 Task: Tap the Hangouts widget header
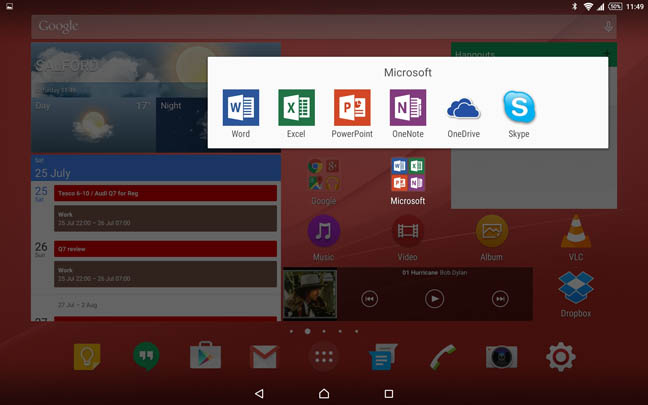coord(534,54)
